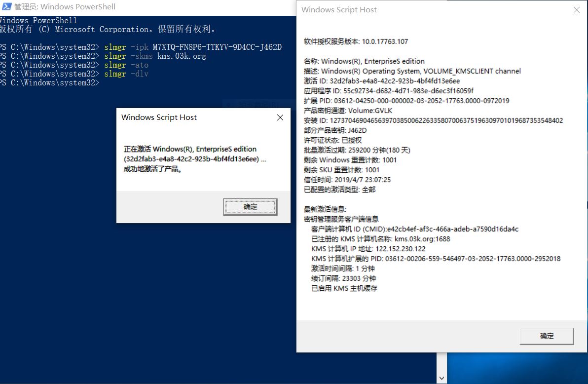
Task: Close the activation success Windows Script Host dialog
Action: pyautogui.click(x=280, y=117)
